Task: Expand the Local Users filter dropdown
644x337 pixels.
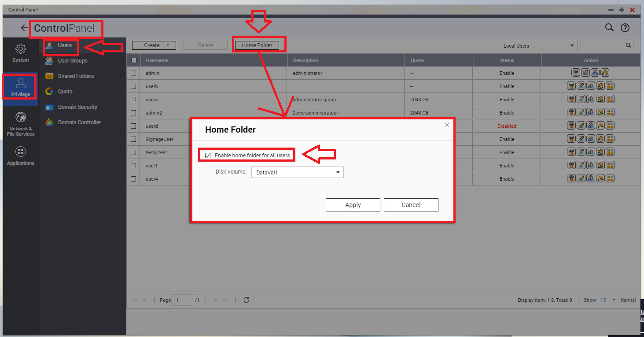Action: click(537, 45)
